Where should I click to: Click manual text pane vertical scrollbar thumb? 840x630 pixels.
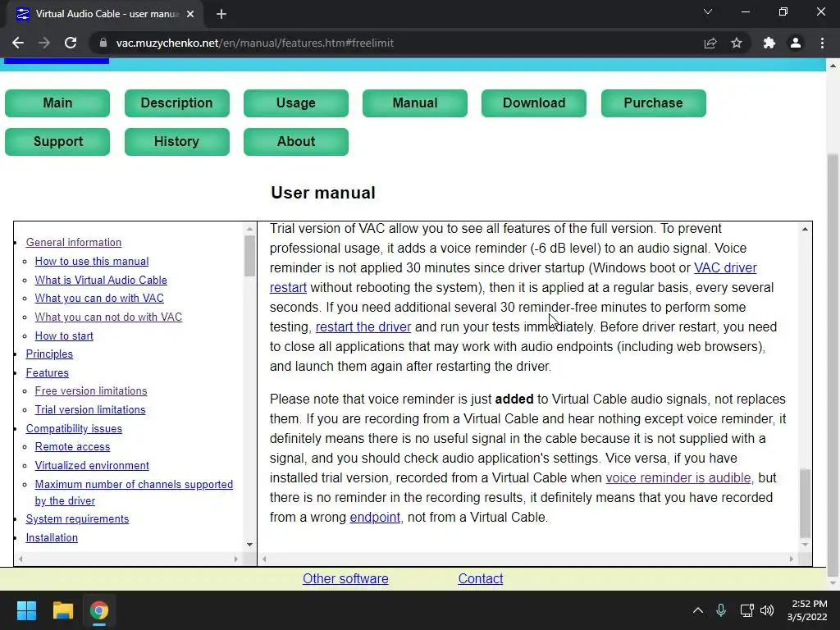[x=805, y=503]
